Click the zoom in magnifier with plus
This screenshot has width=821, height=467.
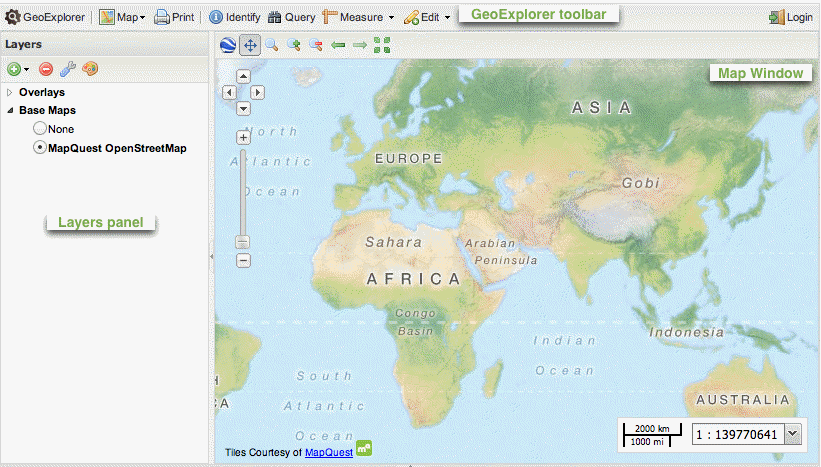click(x=293, y=44)
